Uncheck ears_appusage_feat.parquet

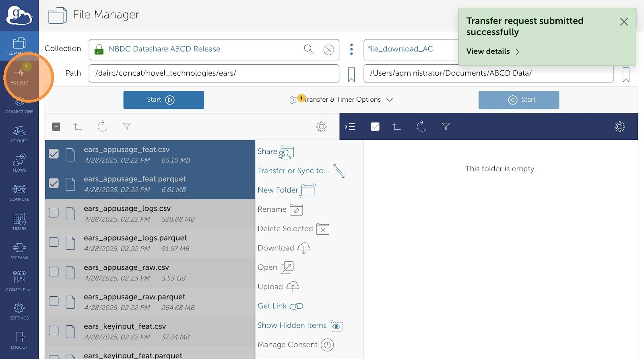click(54, 183)
